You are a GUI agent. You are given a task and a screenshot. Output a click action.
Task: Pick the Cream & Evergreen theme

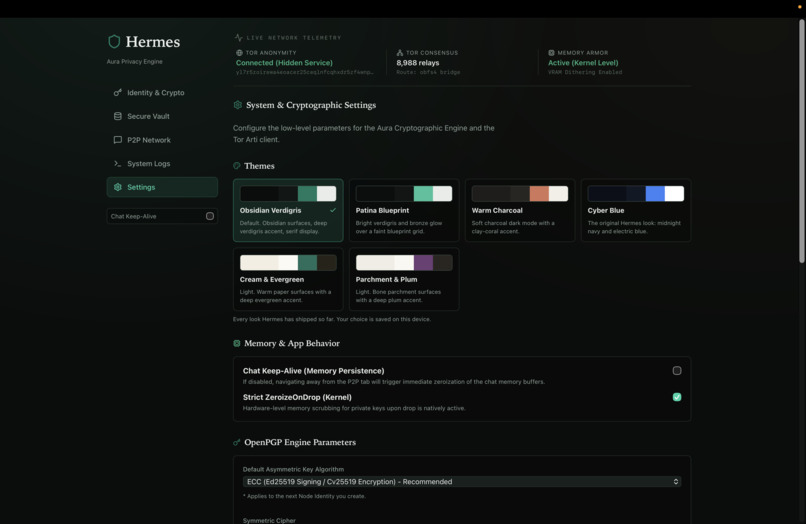pos(288,279)
